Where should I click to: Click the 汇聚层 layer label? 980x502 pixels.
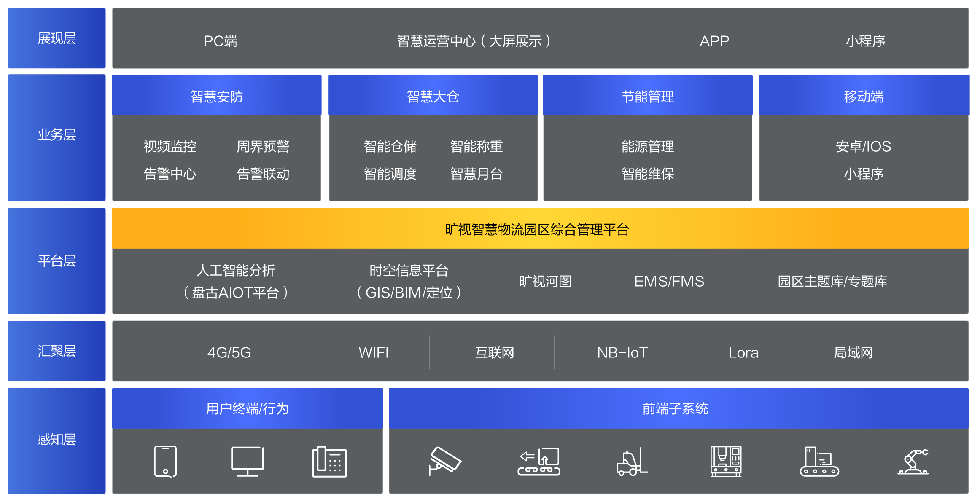coord(57,351)
